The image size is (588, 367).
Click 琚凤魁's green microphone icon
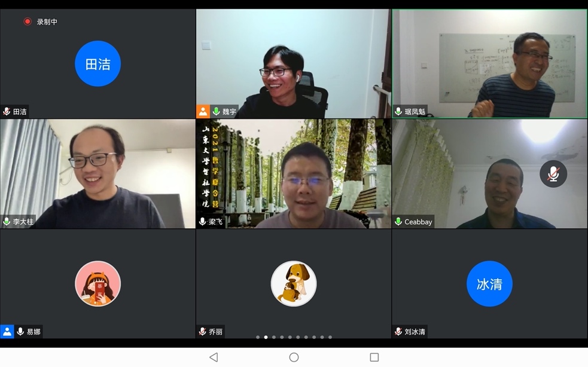tap(398, 111)
